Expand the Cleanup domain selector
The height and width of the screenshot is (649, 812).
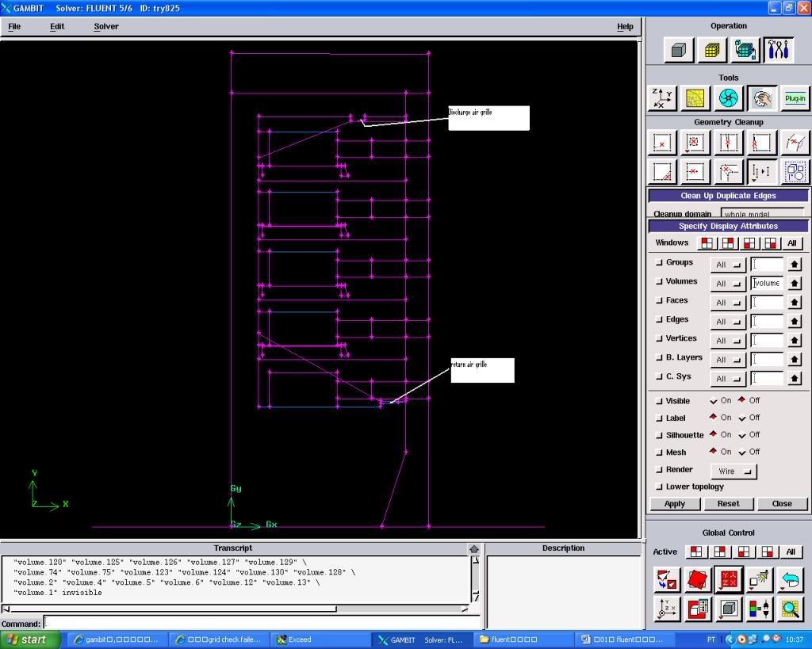[x=764, y=214]
